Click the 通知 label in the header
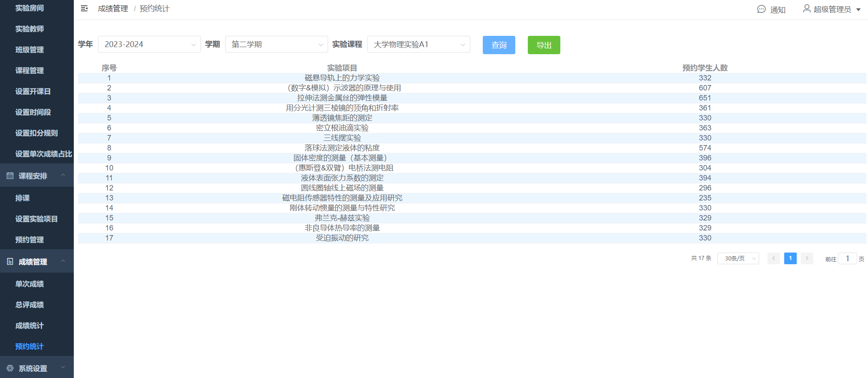The width and height of the screenshot is (868, 378). (778, 10)
